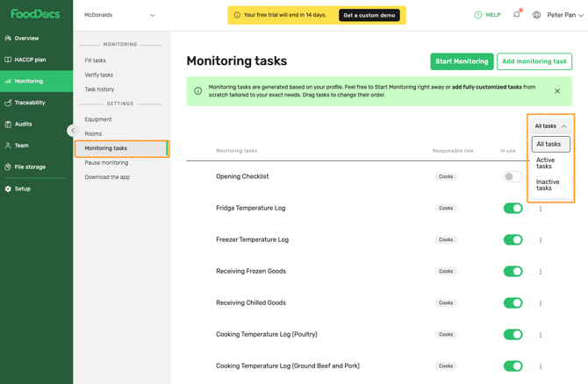Click the HELP link
The width and height of the screenshot is (588, 384).
[493, 15]
